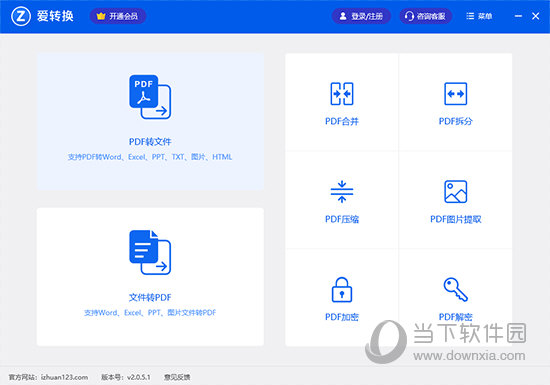Screen dimensions: 550x385
Task: Contact support via 咨询客服 button
Action: coord(425,16)
